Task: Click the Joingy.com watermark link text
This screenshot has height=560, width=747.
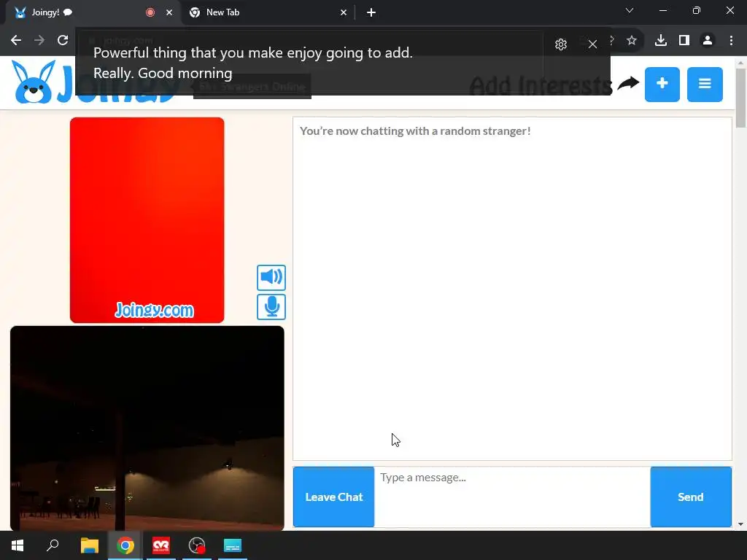Action: 155,310
